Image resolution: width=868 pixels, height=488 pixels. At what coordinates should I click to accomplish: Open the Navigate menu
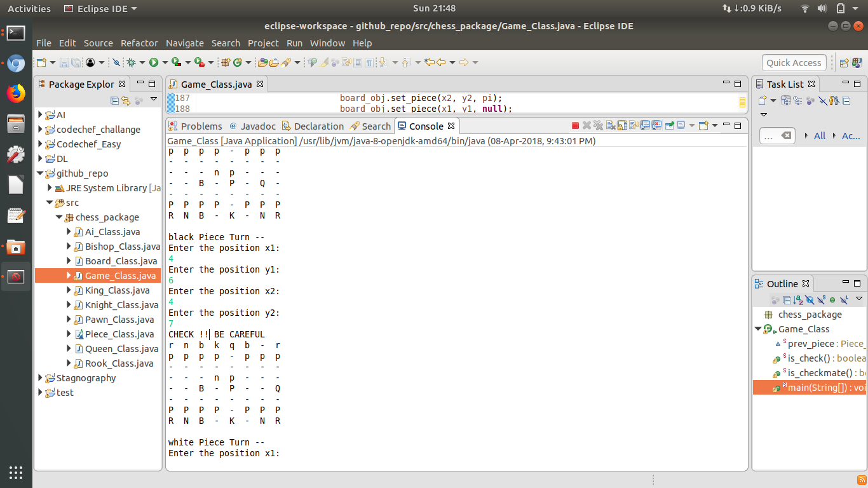click(x=185, y=43)
